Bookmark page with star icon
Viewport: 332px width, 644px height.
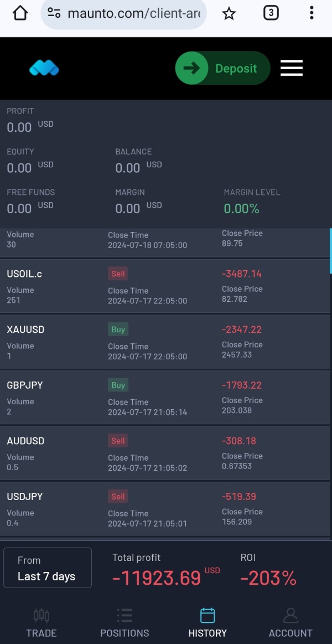tap(229, 13)
